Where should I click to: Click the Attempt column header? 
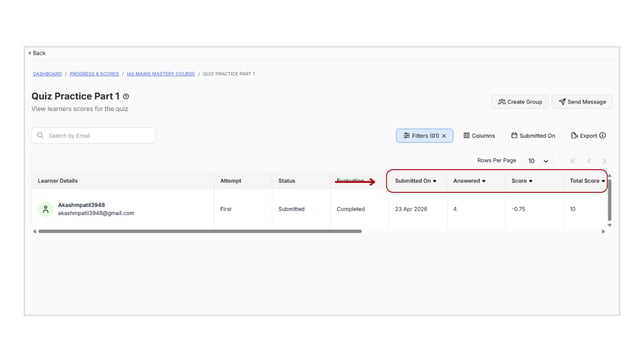pyautogui.click(x=230, y=181)
